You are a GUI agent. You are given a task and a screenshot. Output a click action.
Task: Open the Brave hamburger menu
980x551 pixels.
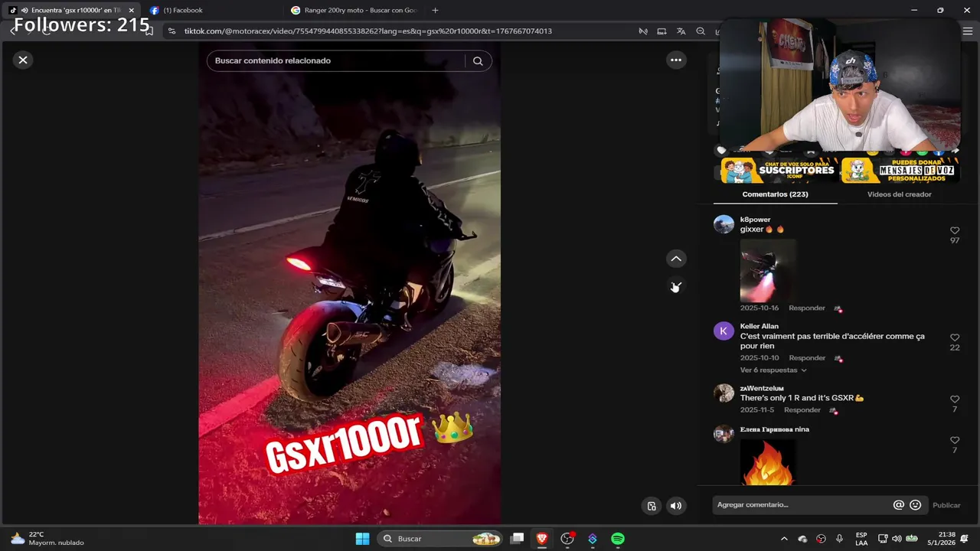[967, 31]
